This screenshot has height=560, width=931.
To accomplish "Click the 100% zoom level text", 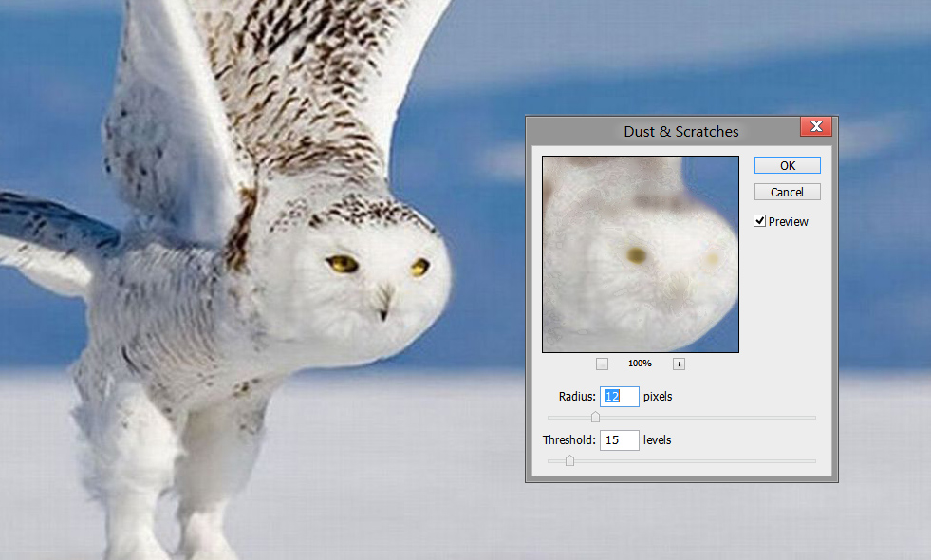I will click(640, 364).
